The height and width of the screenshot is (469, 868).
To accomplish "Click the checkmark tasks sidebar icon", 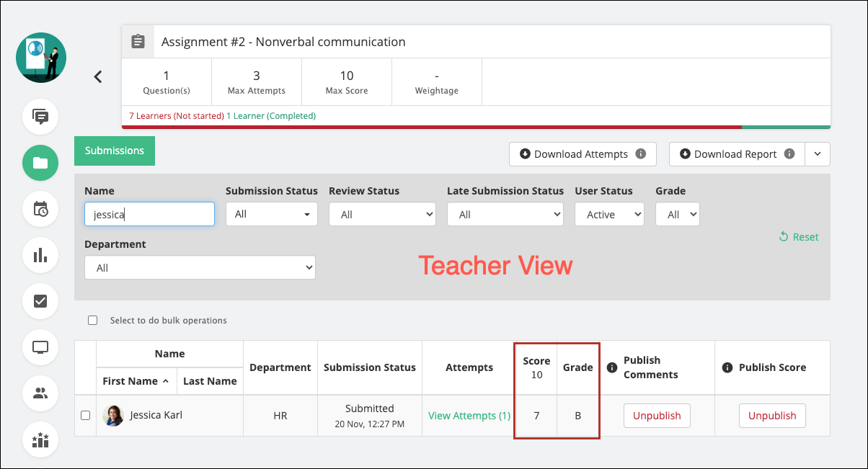I will (40, 301).
